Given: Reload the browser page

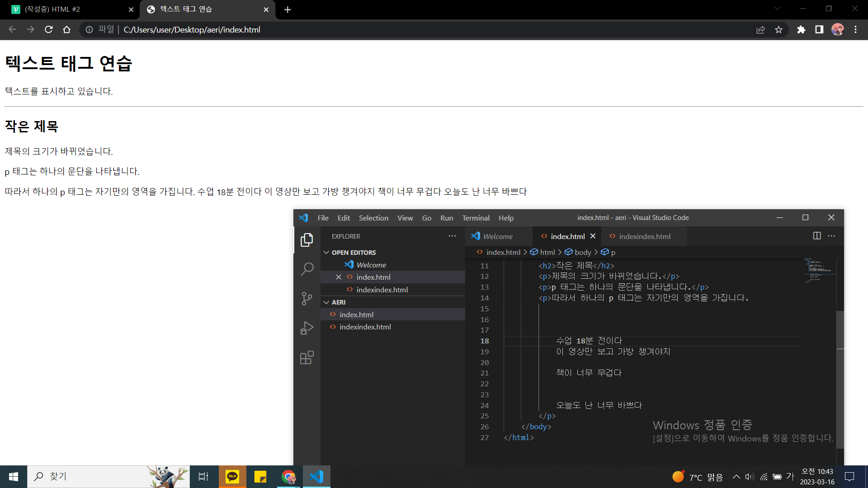Looking at the screenshot, I should coord(49,30).
